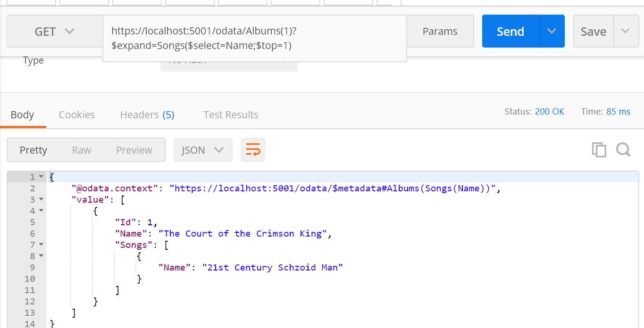Open the JSON response format dropdown
The height and width of the screenshot is (328, 644).
[x=203, y=149]
